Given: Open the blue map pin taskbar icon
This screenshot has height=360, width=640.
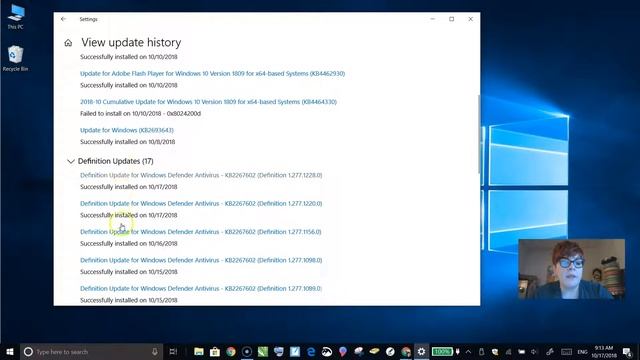Looking at the screenshot, I should point(342,351).
